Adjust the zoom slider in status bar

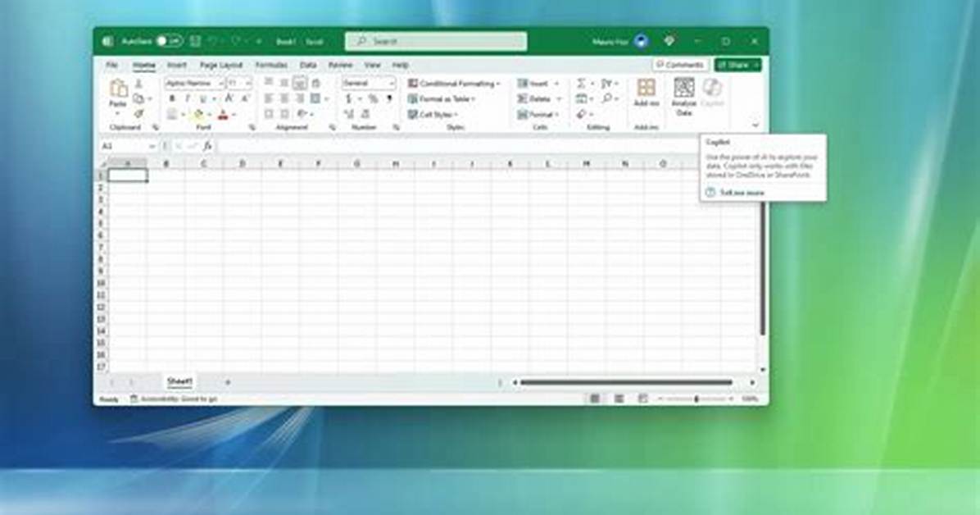696,399
